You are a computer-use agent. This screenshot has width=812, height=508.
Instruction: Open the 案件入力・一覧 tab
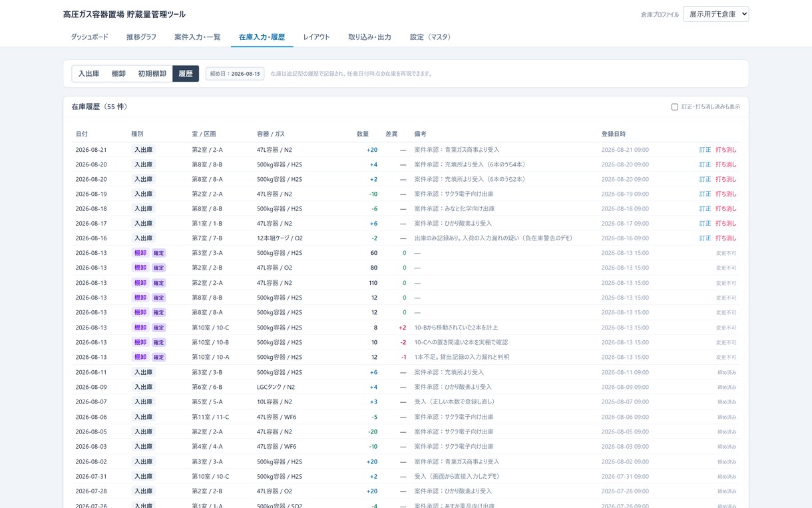pyautogui.click(x=198, y=37)
